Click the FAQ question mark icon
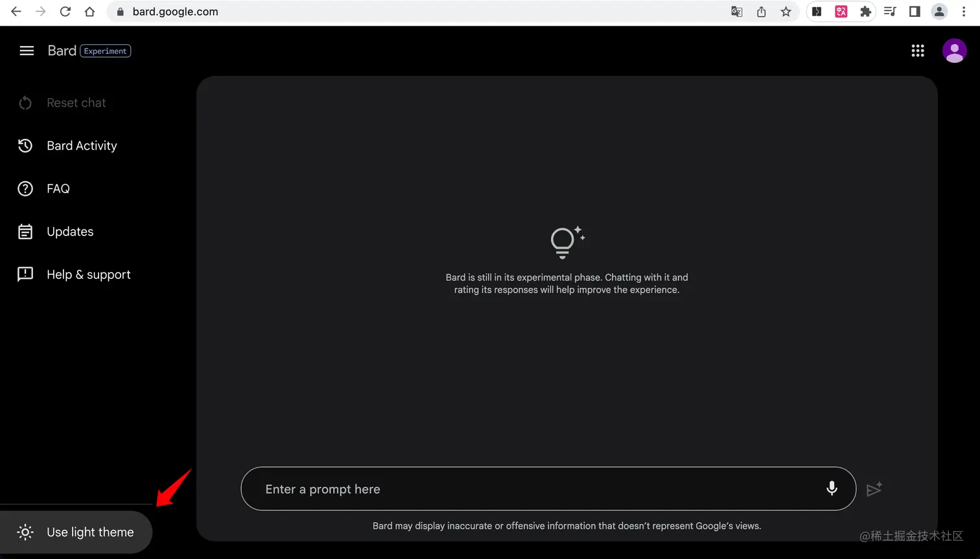This screenshot has height=559, width=980. pos(25,189)
